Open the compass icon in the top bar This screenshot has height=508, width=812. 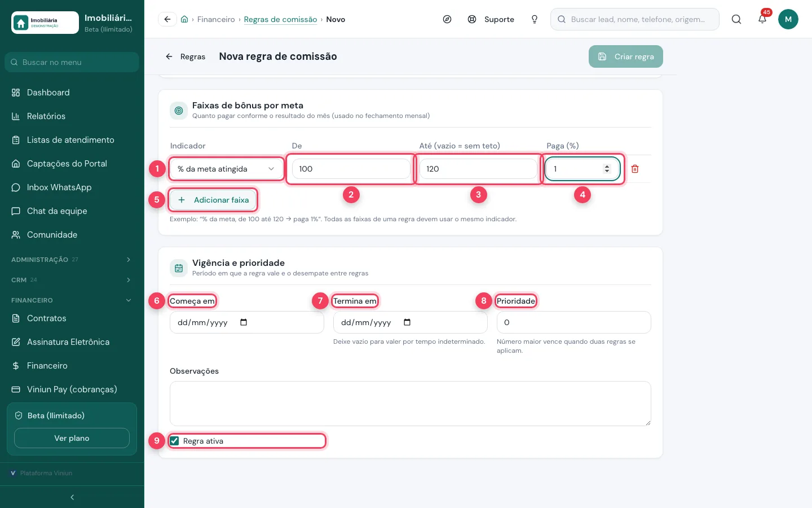447,19
